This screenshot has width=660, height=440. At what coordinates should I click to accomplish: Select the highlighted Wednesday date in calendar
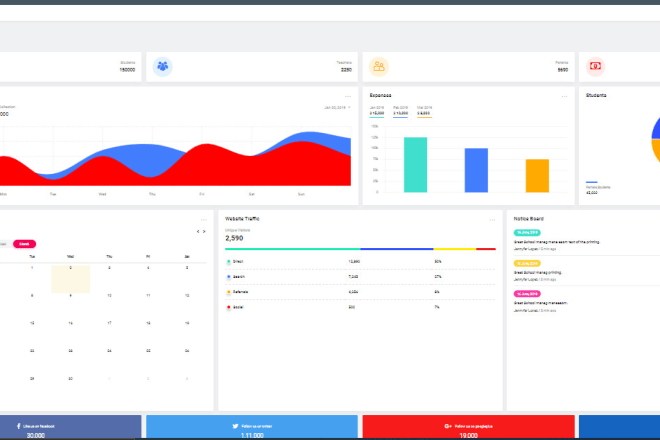point(70,278)
